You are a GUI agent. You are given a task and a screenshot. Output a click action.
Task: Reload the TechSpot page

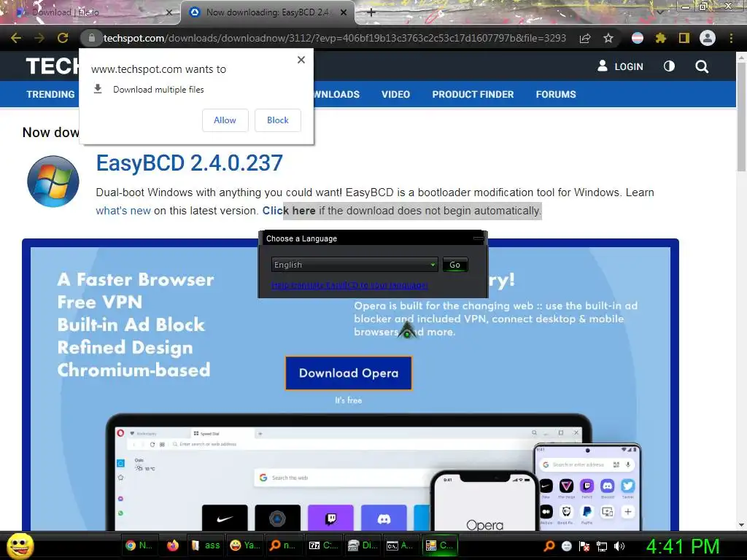click(63, 38)
